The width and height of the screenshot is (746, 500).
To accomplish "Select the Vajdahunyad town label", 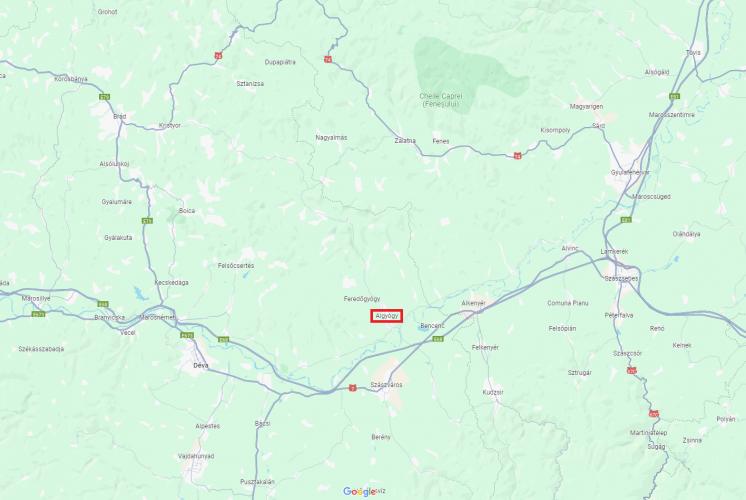I will [196, 456].
